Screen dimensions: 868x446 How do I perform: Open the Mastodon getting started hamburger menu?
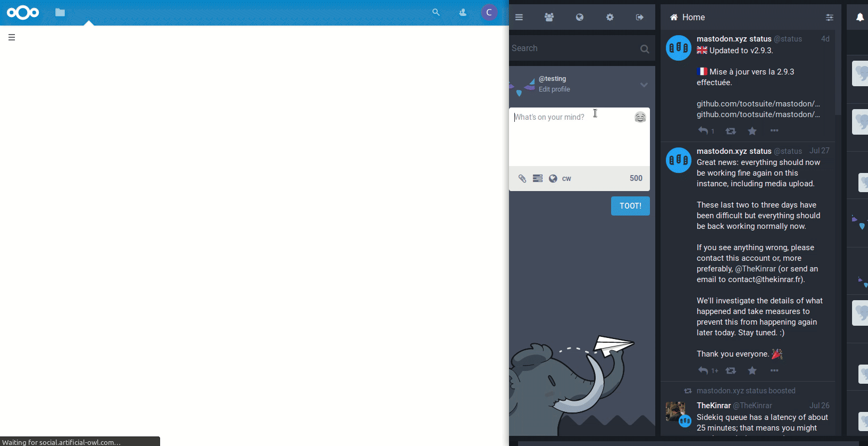tap(519, 17)
